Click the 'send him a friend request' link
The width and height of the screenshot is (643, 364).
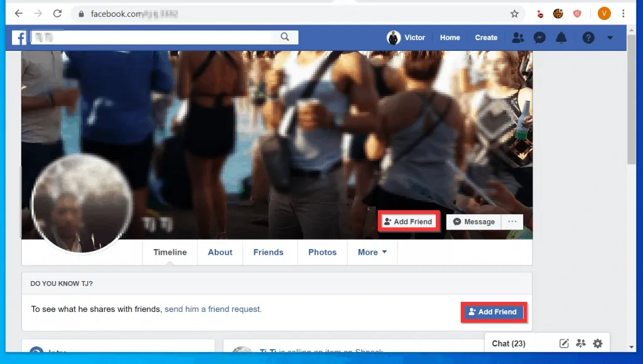click(x=213, y=309)
